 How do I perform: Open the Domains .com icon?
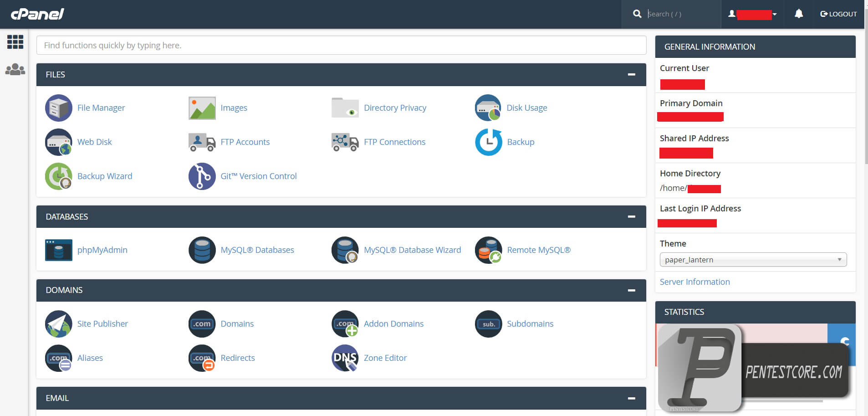pos(202,324)
